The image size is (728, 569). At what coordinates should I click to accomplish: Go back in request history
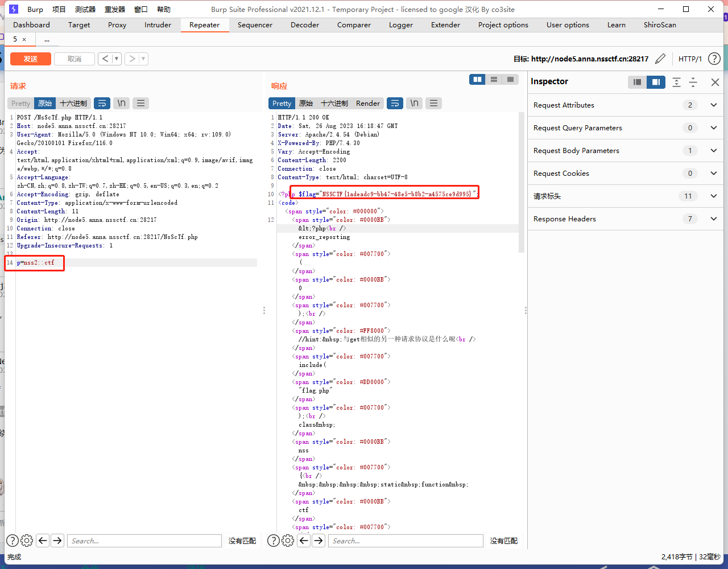(105, 59)
